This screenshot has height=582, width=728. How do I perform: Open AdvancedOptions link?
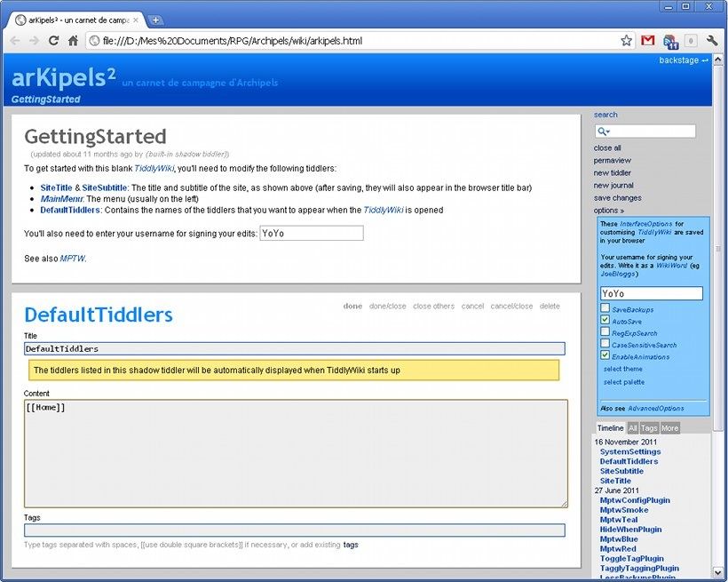pyautogui.click(x=655, y=408)
